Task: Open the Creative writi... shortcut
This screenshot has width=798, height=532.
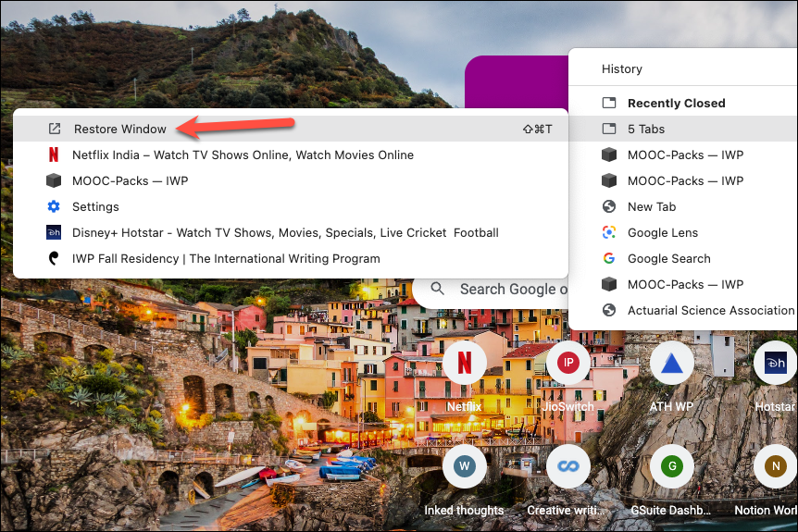Action: tap(568, 480)
